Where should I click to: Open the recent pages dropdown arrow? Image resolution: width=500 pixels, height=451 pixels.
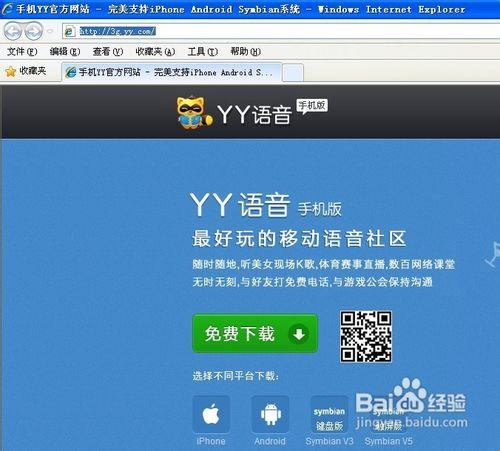(51, 31)
